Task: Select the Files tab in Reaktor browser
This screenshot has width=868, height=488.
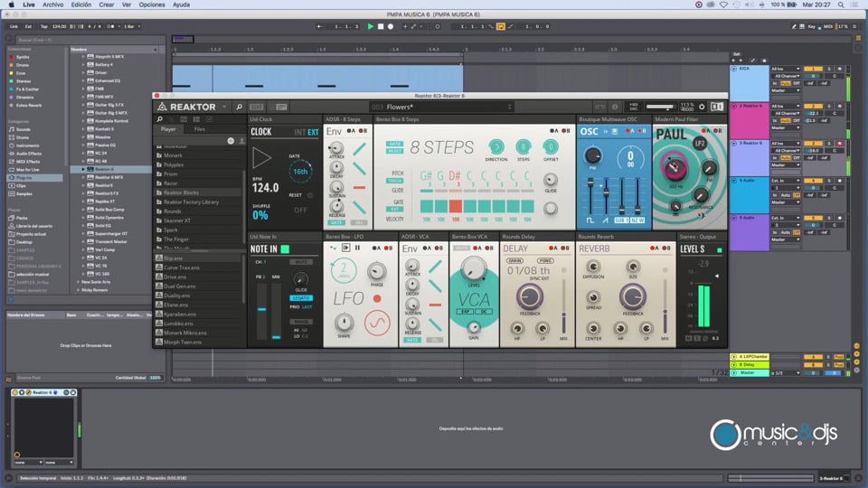Action: (199, 129)
